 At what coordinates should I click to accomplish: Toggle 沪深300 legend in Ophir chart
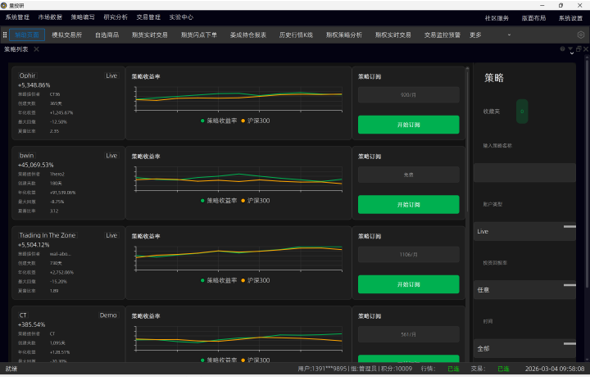(x=255, y=121)
